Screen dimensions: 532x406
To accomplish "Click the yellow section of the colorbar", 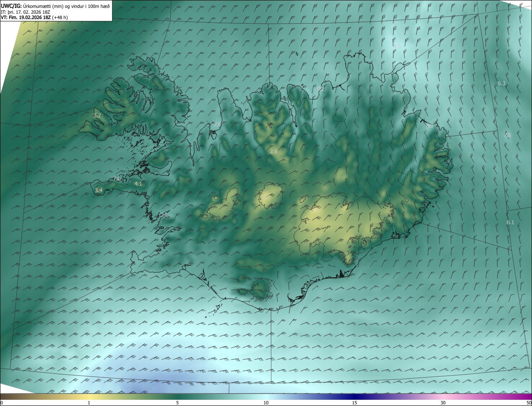I will click(89, 396).
